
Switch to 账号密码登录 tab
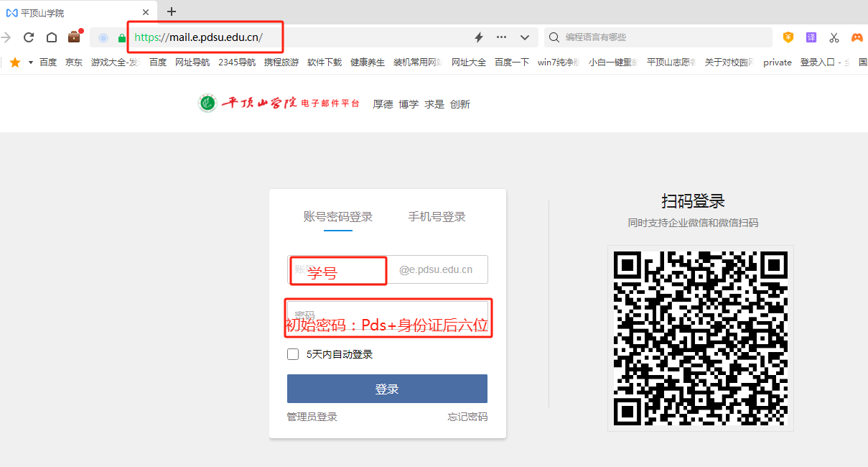(x=338, y=217)
